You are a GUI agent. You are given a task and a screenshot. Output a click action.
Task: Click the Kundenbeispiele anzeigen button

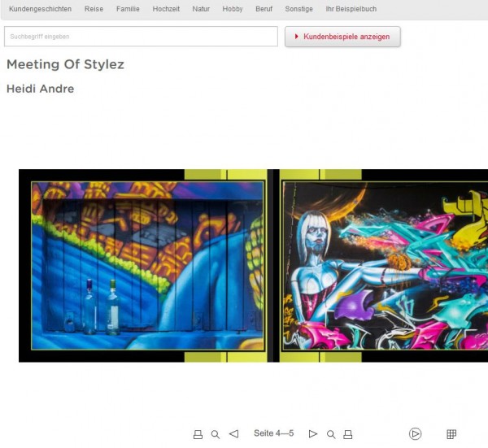tap(342, 37)
